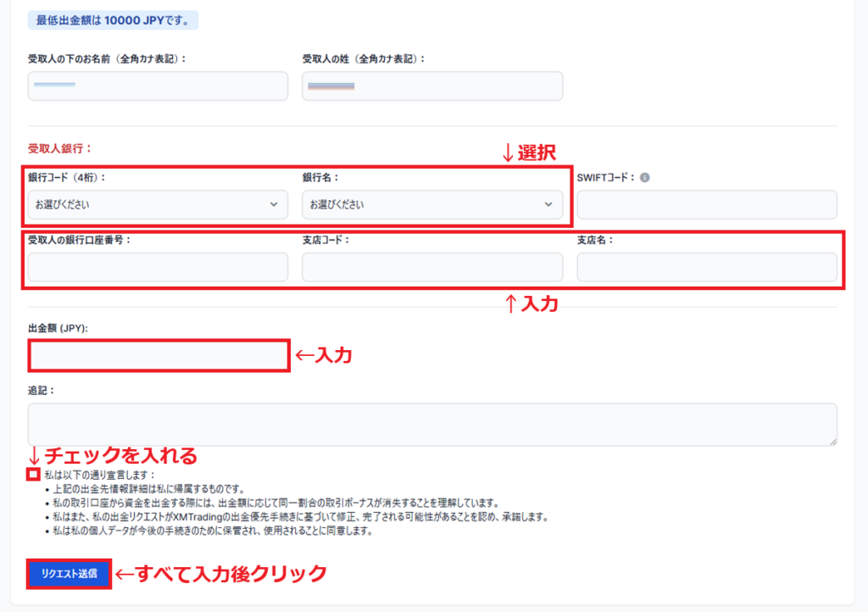Toggle the declaration checkbox by clicking its statement text
This screenshot has width=868, height=612.
(x=102, y=475)
